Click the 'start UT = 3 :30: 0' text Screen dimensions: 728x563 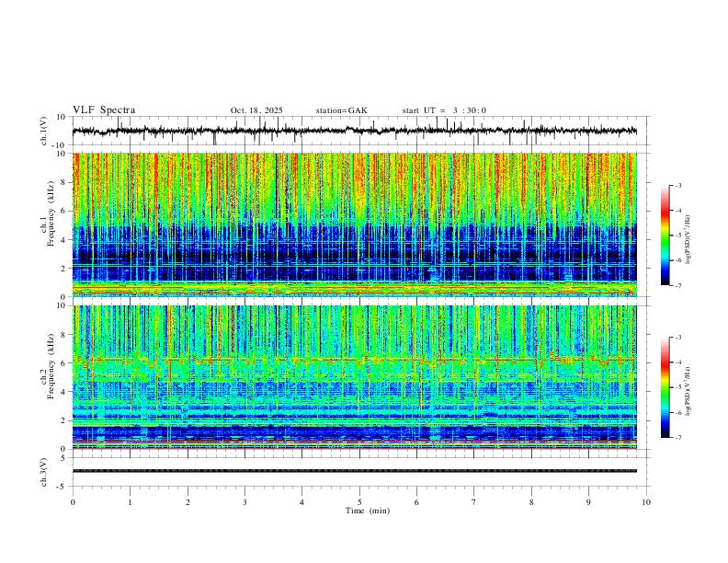444,110
